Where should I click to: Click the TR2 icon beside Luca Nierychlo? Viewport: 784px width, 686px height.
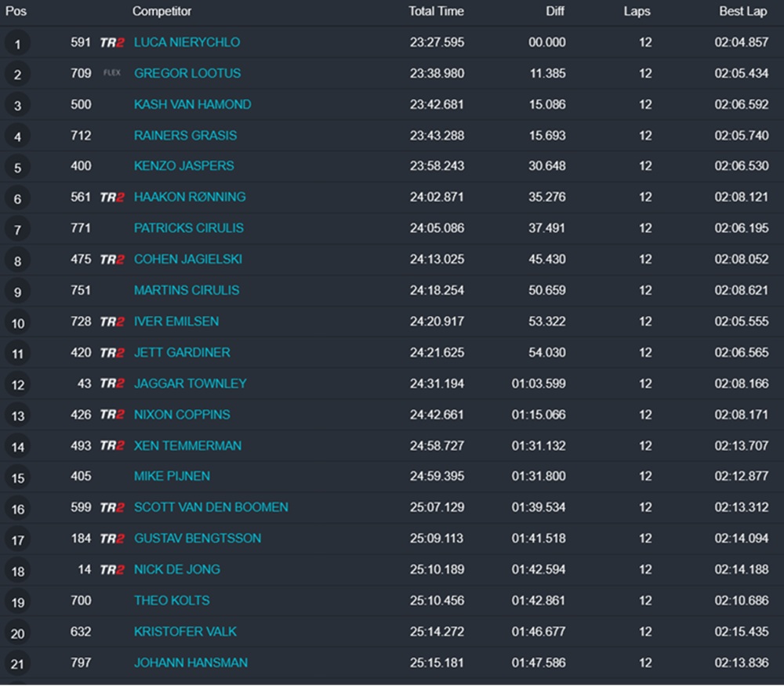coord(112,42)
